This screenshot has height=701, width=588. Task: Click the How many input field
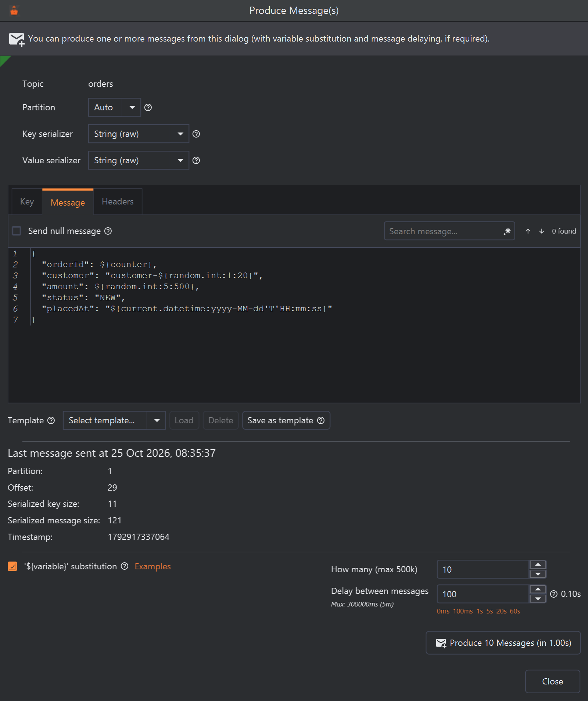click(483, 569)
